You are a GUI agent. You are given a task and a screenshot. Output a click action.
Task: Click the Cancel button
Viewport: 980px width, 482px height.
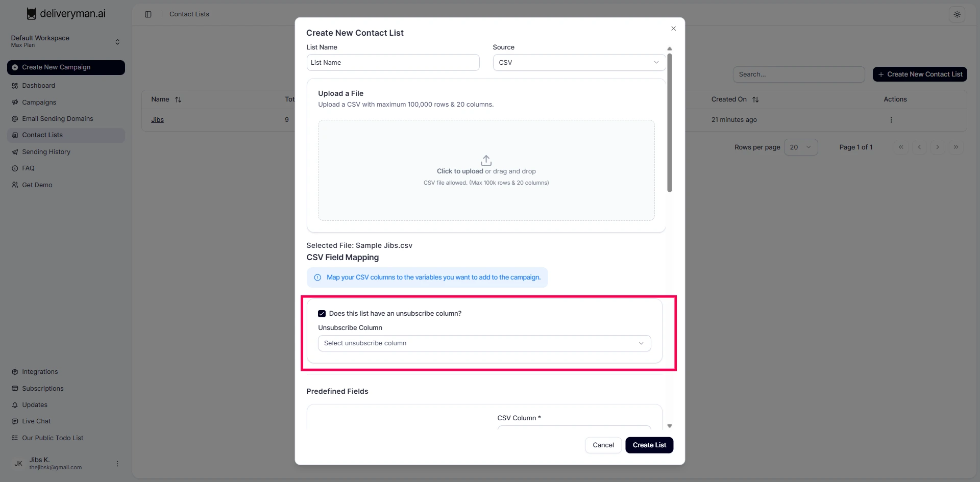(x=603, y=445)
